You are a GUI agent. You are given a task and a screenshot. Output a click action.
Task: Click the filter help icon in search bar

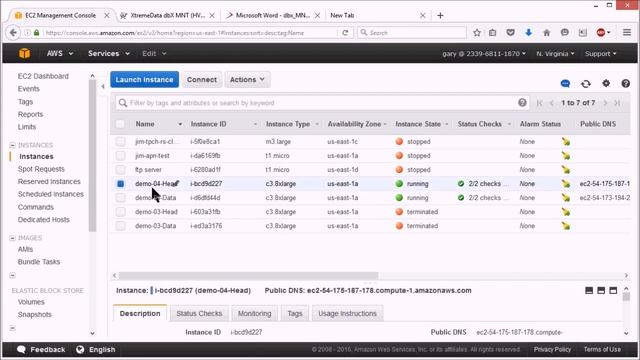click(x=522, y=102)
